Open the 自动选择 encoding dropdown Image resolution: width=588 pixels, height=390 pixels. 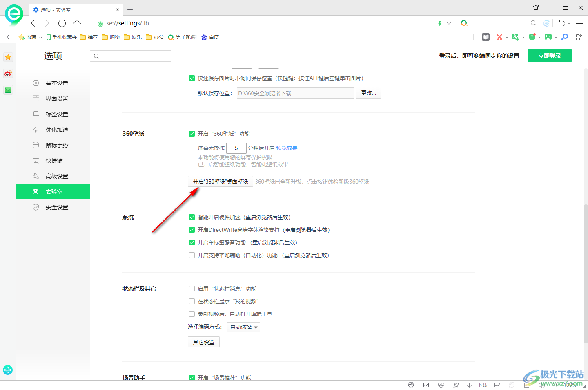(243, 327)
